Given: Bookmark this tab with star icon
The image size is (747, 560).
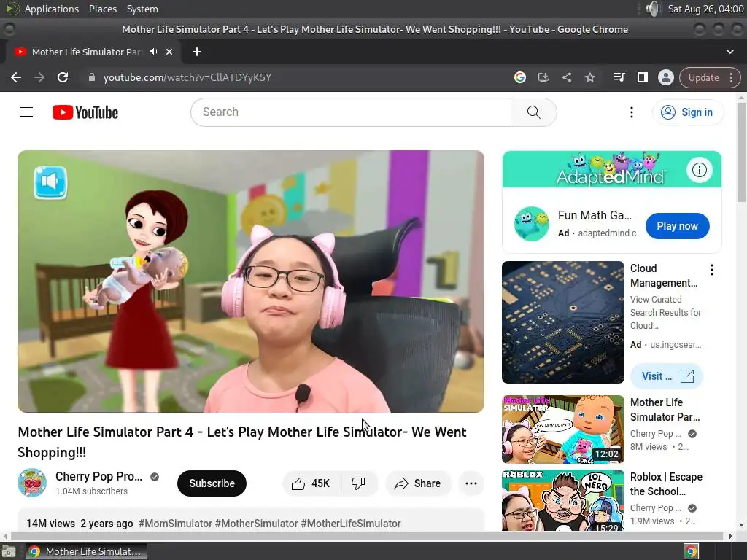Looking at the screenshot, I should click(589, 77).
